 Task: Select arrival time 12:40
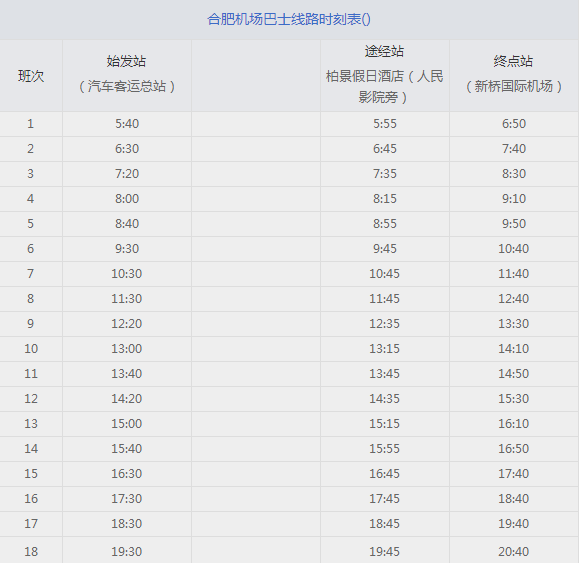tap(513, 299)
